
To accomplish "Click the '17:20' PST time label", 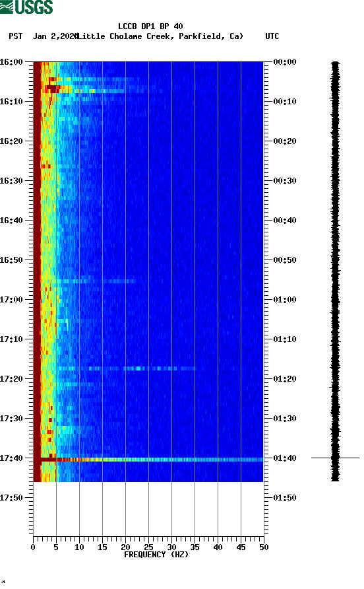I will tap(11, 379).
